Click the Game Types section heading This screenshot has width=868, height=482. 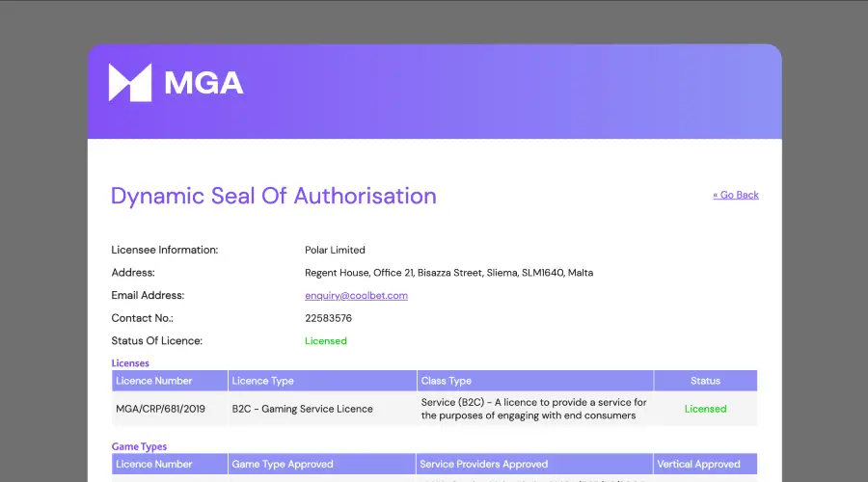139,446
